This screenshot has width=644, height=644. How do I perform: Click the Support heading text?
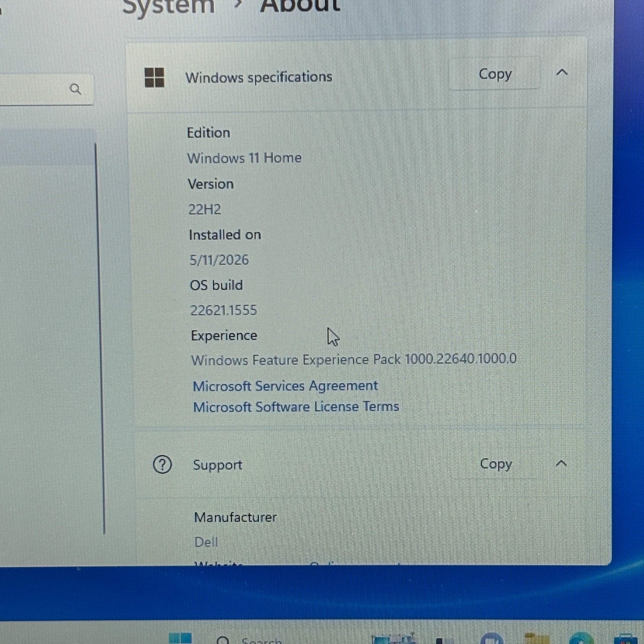pyautogui.click(x=217, y=465)
